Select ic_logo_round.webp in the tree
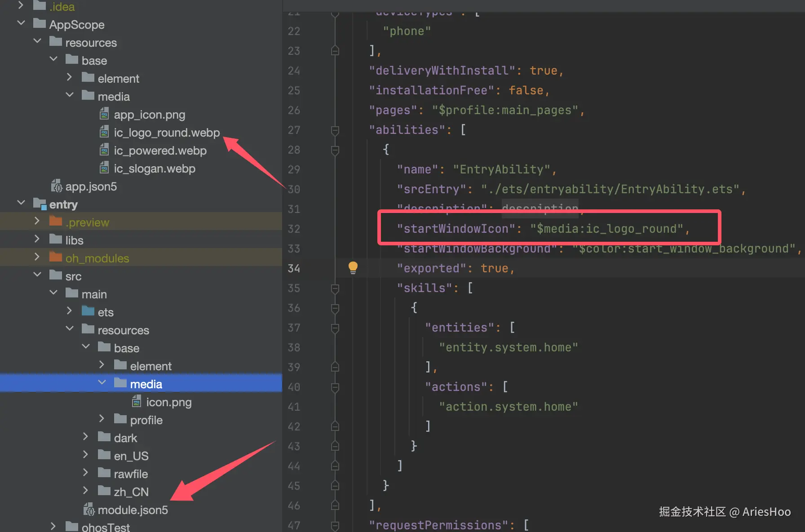 click(167, 133)
